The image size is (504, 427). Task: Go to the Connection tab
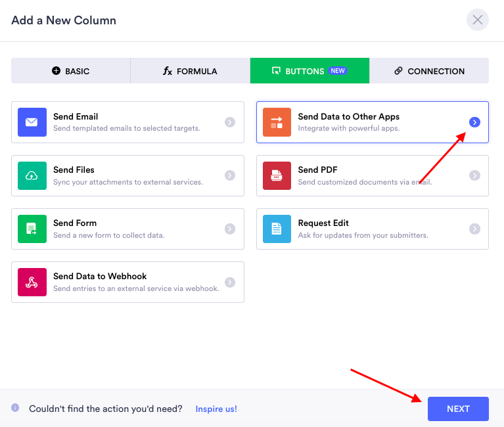point(429,71)
